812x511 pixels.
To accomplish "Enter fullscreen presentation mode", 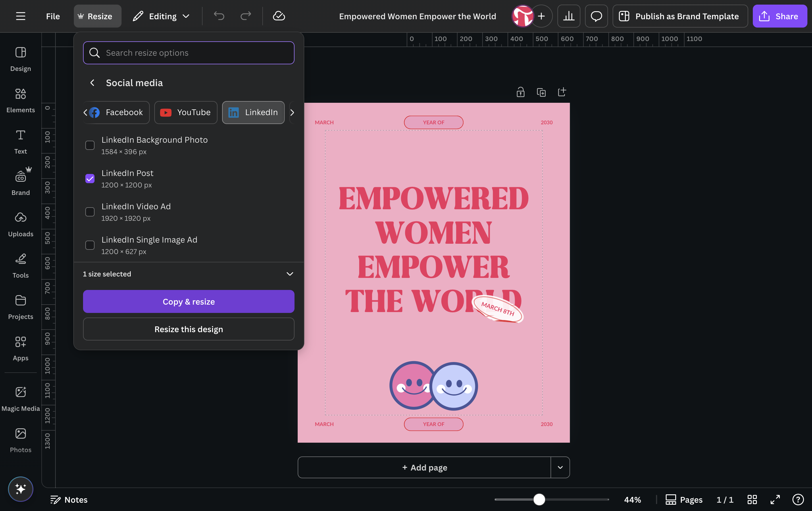I will click(775, 500).
